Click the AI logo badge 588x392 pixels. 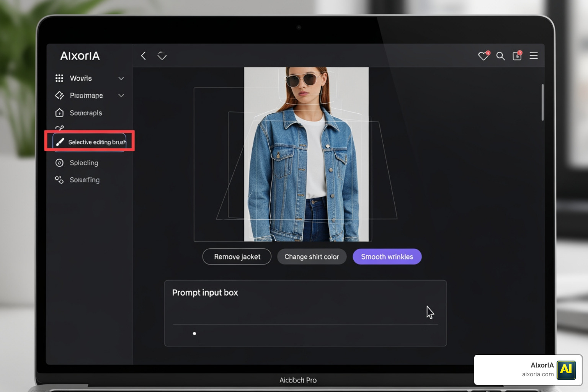566,370
